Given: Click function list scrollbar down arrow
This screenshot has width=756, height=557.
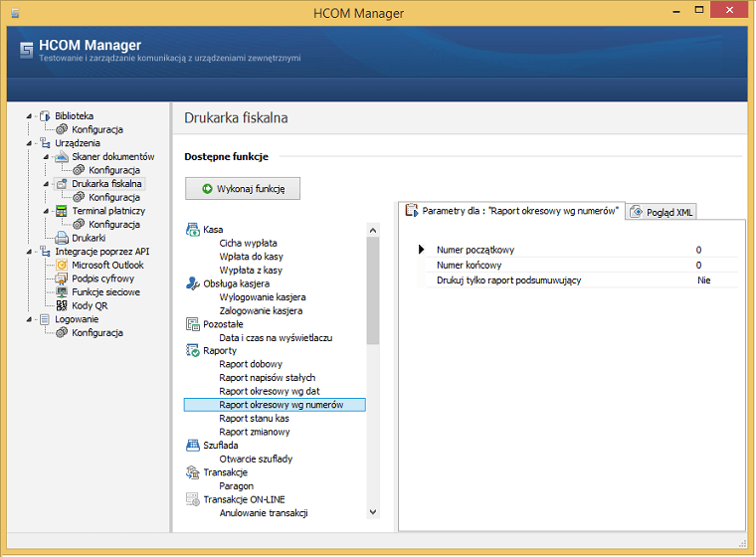Looking at the screenshot, I should click(x=373, y=512).
